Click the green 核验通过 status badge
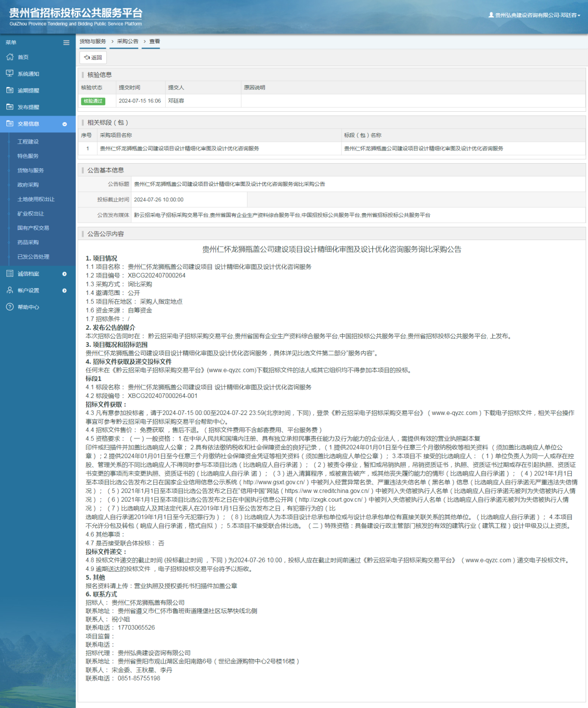This screenshot has width=588, height=708. [x=93, y=101]
